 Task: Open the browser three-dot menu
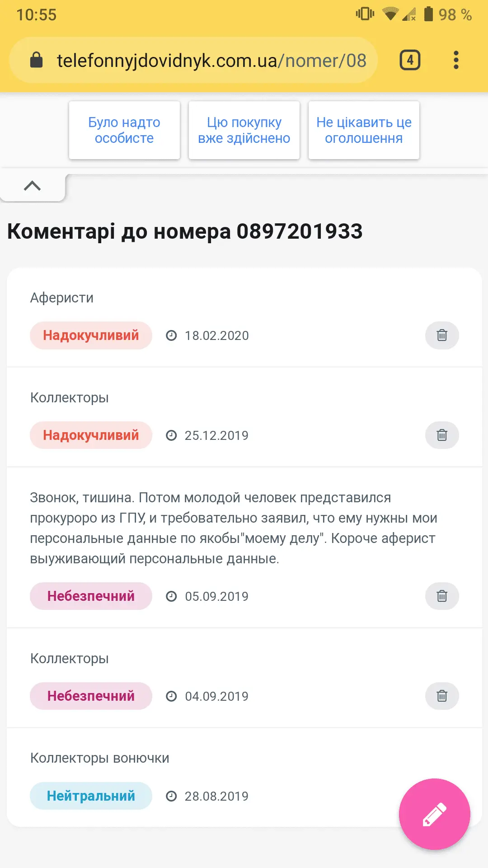click(456, 60)
